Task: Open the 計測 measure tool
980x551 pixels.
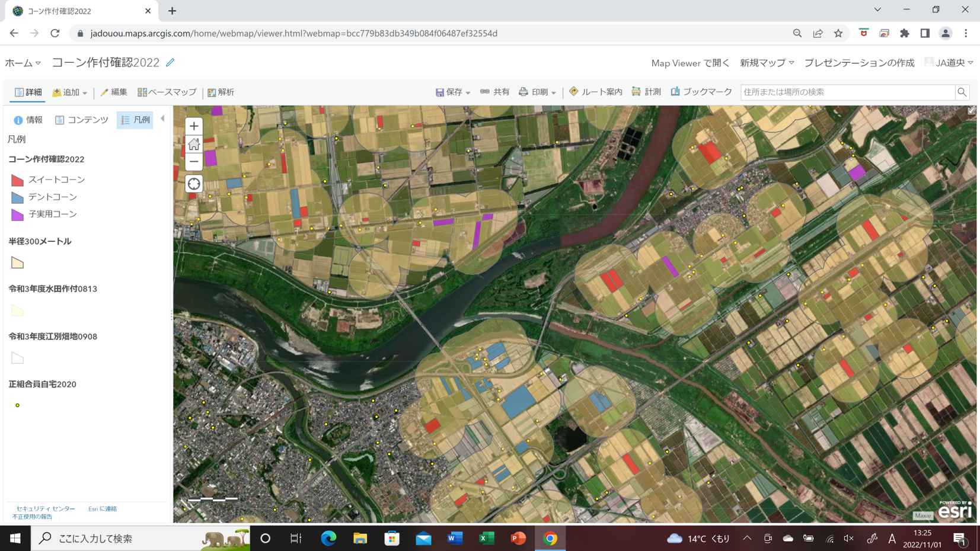Action: 646,92
